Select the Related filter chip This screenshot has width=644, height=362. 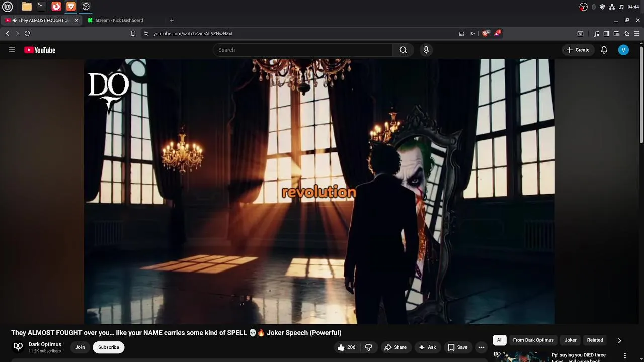pos(595,340)
